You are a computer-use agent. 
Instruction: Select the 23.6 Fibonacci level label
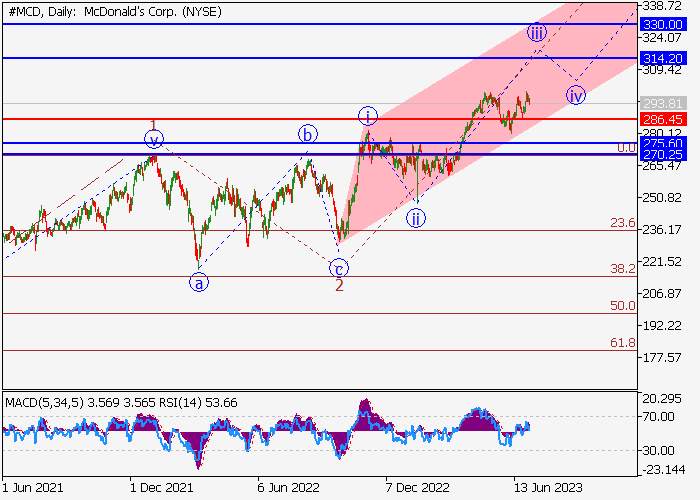[623, 223]
